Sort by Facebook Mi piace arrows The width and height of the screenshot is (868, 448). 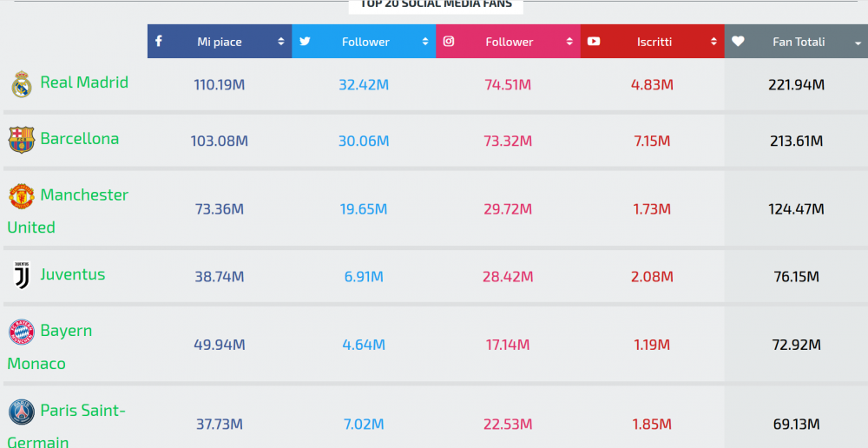281,42
